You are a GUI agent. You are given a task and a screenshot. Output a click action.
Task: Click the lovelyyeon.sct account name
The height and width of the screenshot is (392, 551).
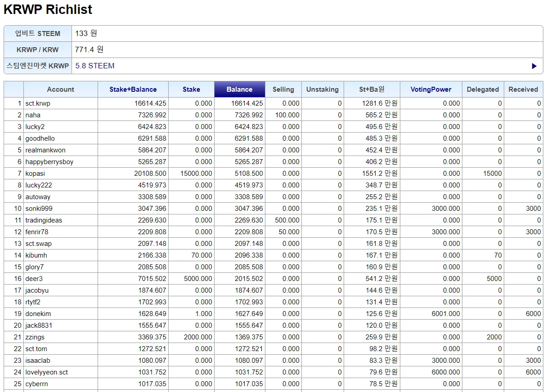46,372
